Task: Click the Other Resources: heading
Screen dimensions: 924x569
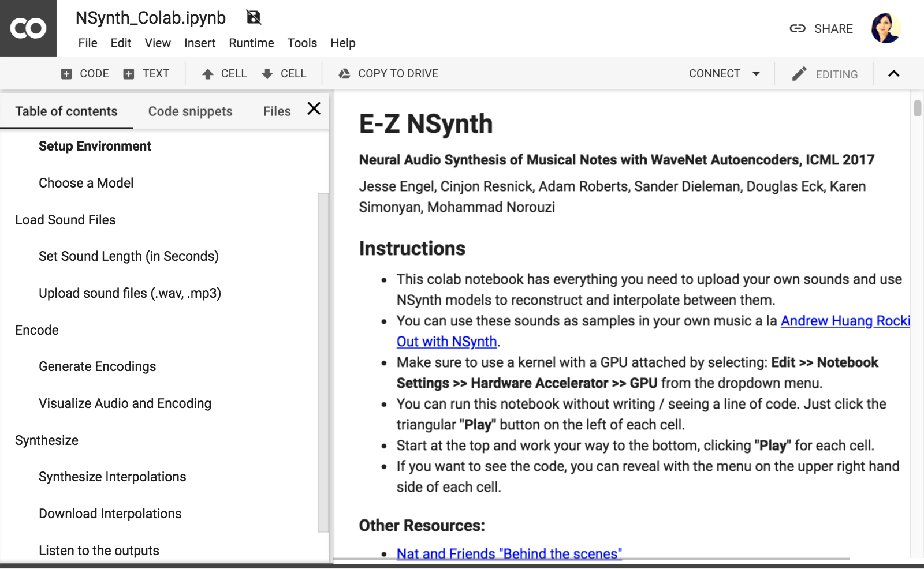Action: (422, 526)
